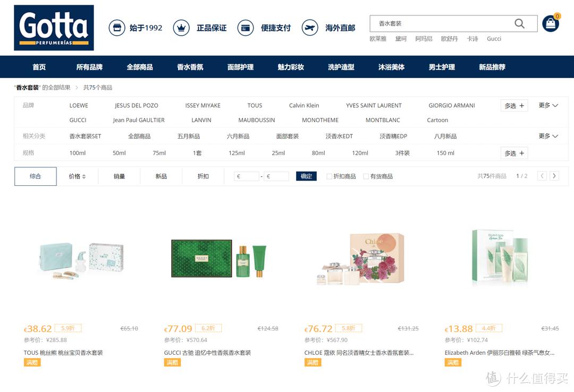The image size is (574, 392).
Task: Open 所有品牌 menu
Action: tap(89, 67)
